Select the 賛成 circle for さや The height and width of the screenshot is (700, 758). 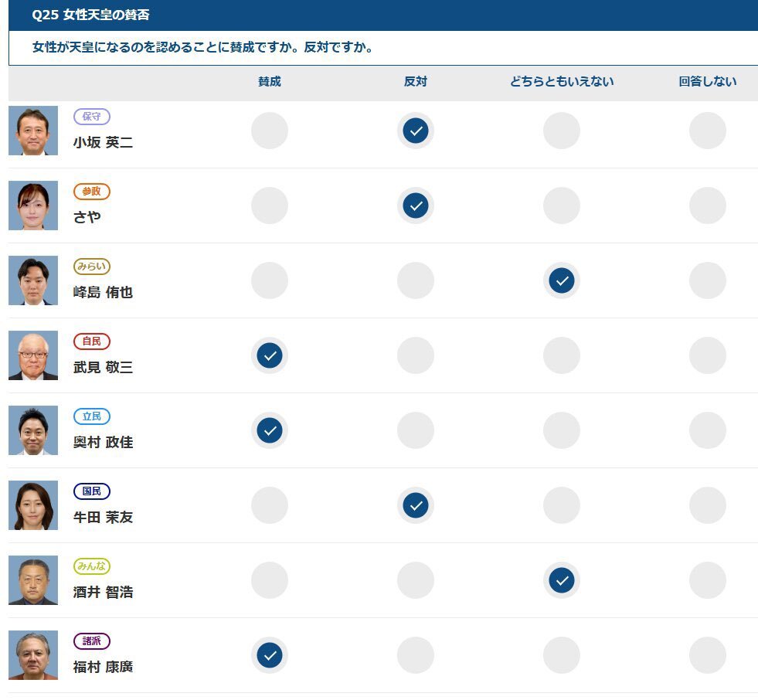click(269, 206)
